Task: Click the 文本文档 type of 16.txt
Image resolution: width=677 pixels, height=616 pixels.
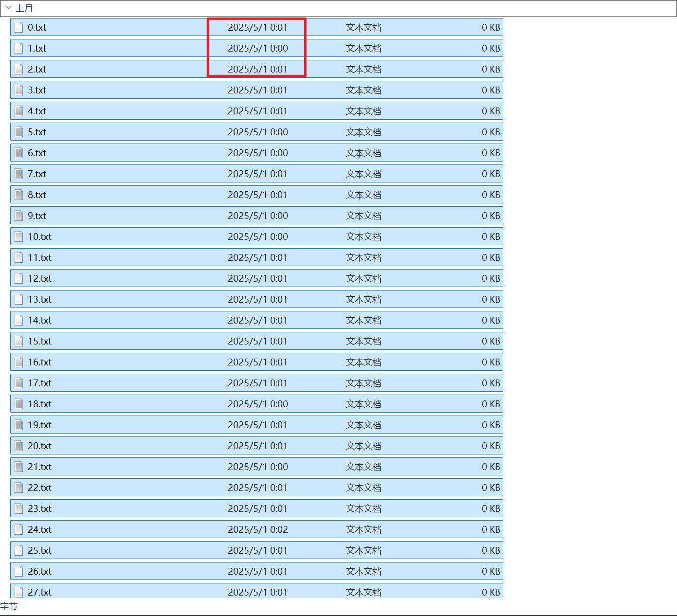Action: pos(364,362)
